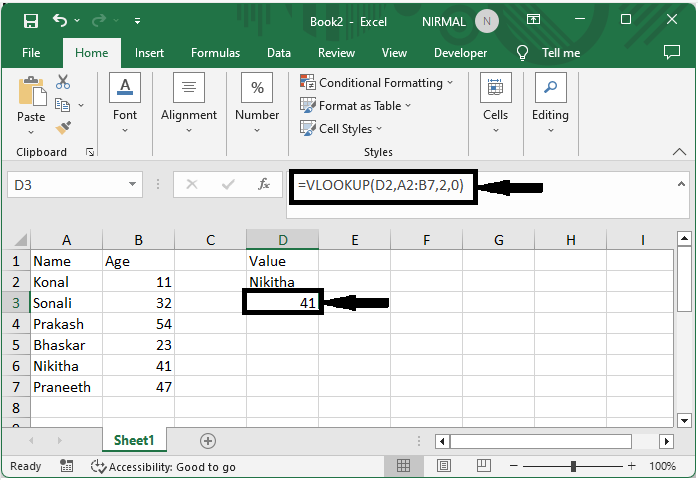The height and width of the screenshot is (480, 698).
Task: Select column A header
Action: (66, 240)
